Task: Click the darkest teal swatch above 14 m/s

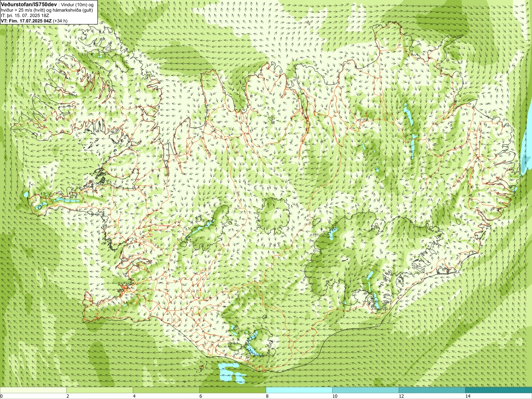Action: (x=499, y=390)
